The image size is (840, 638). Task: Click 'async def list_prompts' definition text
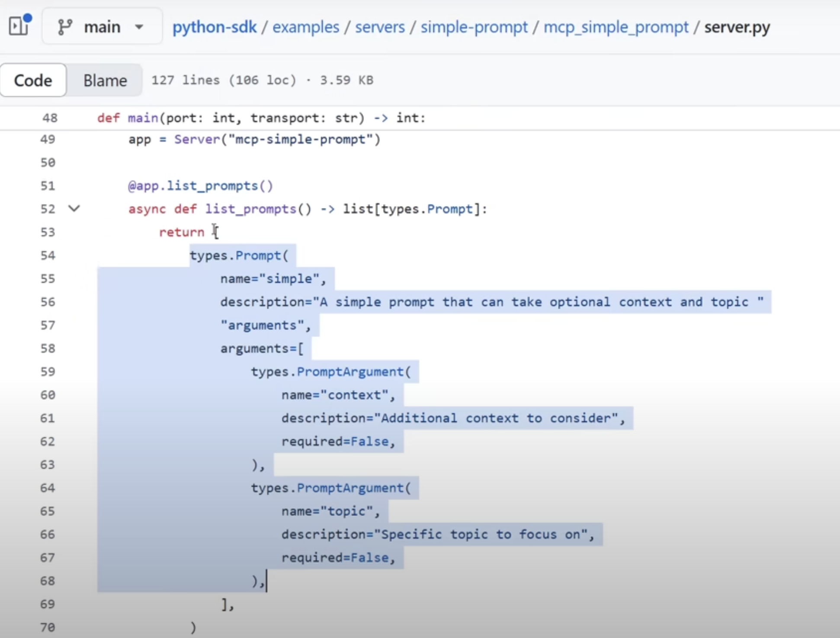tap(308, 209)
